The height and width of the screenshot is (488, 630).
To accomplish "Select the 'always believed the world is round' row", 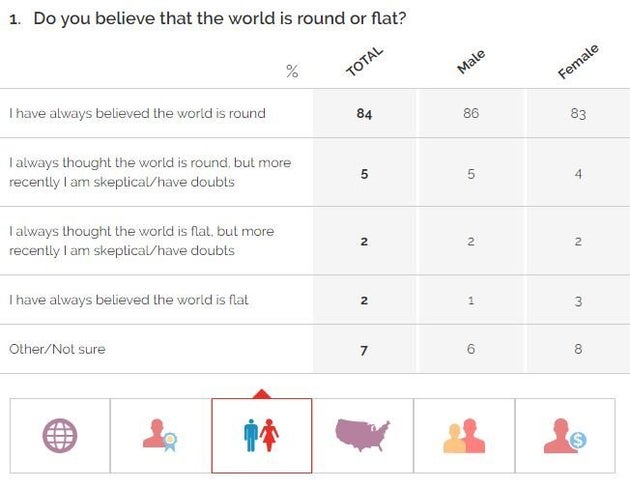I will tap(138, 113).
